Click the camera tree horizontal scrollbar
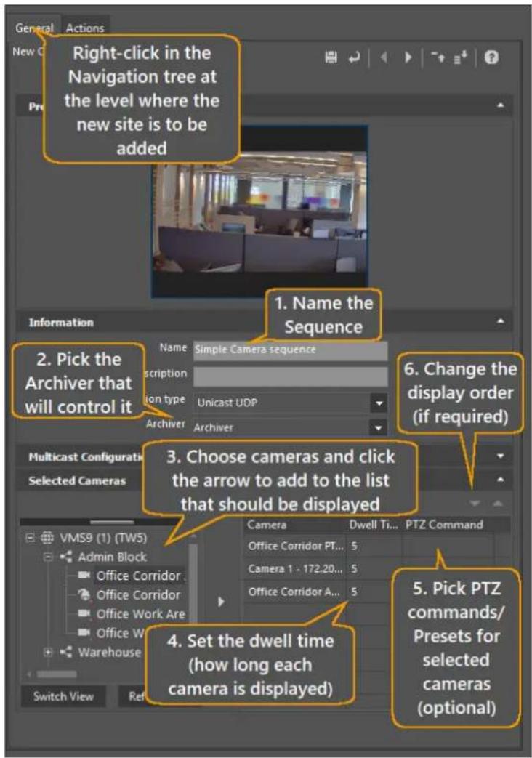Image resolution: width=532 pixels, height=758 pixels. (57, 674)
